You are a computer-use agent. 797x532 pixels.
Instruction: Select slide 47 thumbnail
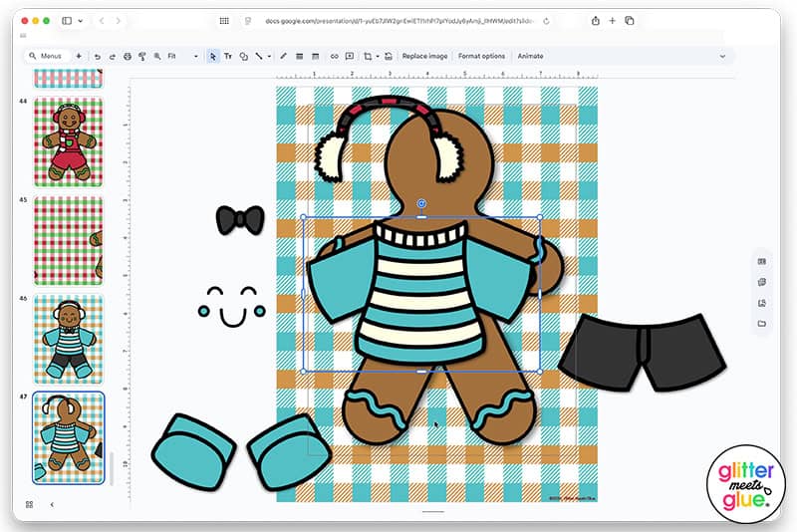[68, 438]
